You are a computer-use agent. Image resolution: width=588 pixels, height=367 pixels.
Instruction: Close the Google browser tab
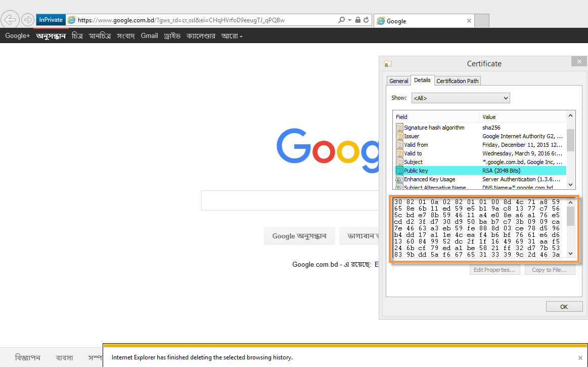pos(469,21)
